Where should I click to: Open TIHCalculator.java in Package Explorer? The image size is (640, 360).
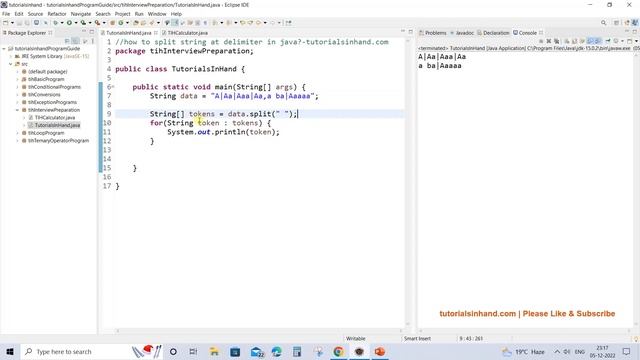coord(54,118)
